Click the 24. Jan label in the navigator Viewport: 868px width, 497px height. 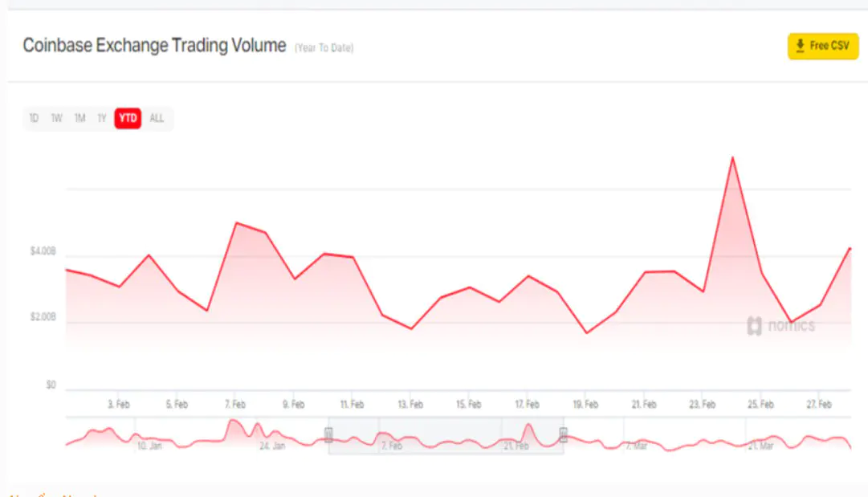272,446
